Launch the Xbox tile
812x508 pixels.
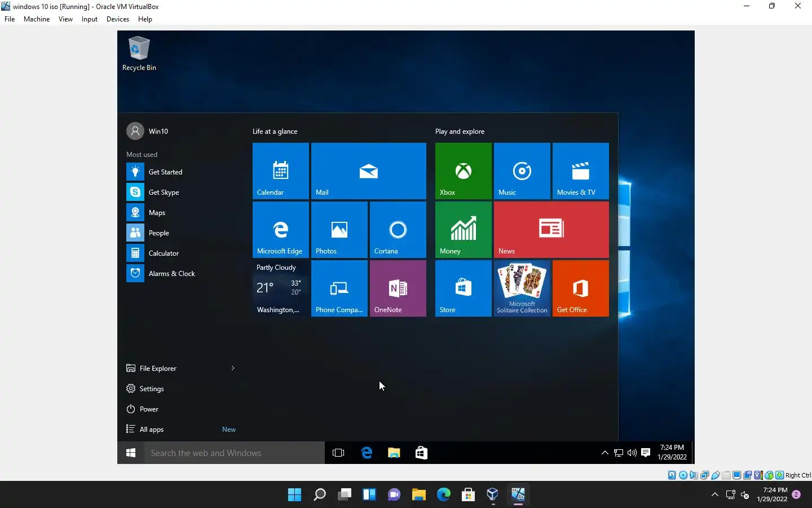464,171
